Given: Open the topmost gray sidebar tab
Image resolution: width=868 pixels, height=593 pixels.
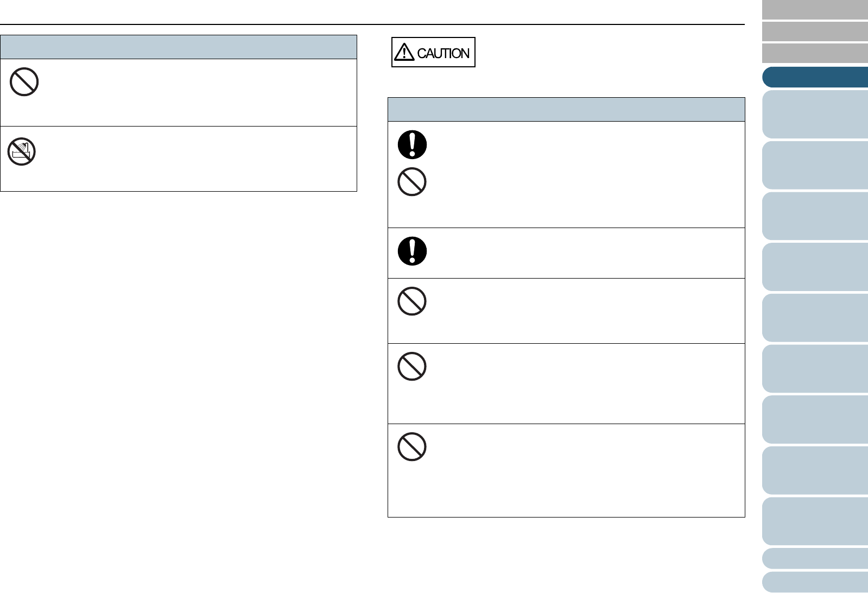Looking at the screenshot, I should pos(815,10).
